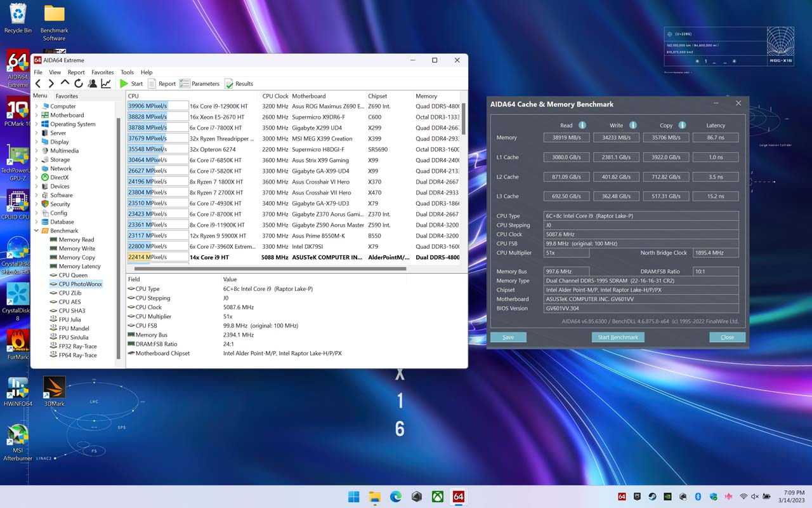The width and height of the screenshot is (812, 508).
Task: Click the user profile toolbar icon
Action: pos(93,84)
